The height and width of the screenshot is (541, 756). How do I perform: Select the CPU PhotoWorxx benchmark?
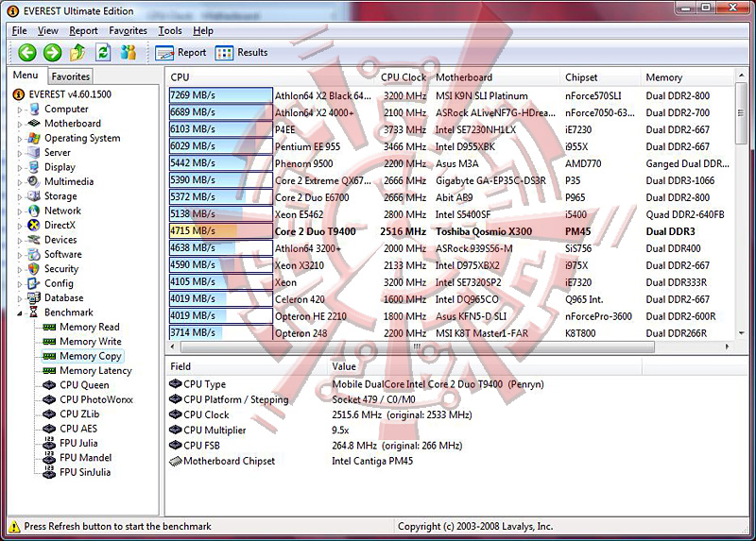[x=96, y=399]
